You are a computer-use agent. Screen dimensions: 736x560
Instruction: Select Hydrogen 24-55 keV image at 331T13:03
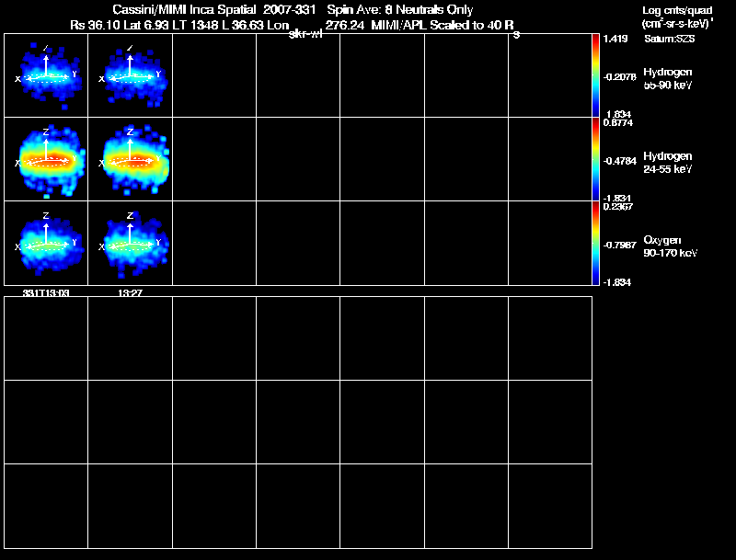46,159
